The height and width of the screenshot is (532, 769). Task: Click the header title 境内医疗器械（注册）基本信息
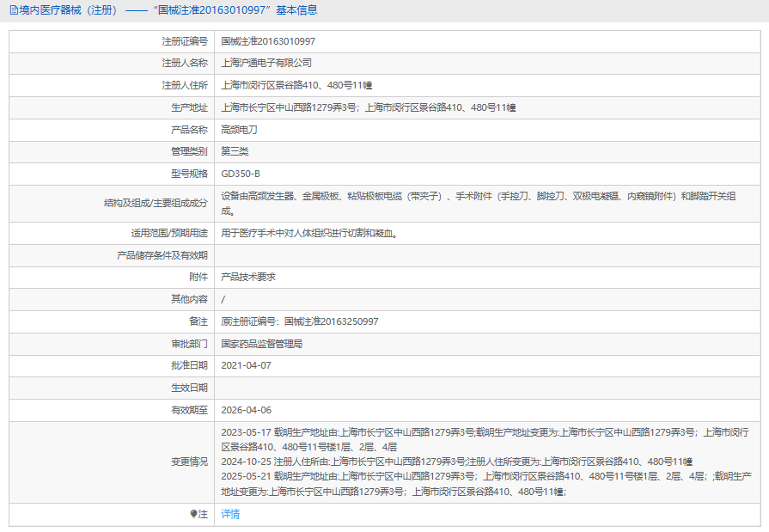point(168,10)
